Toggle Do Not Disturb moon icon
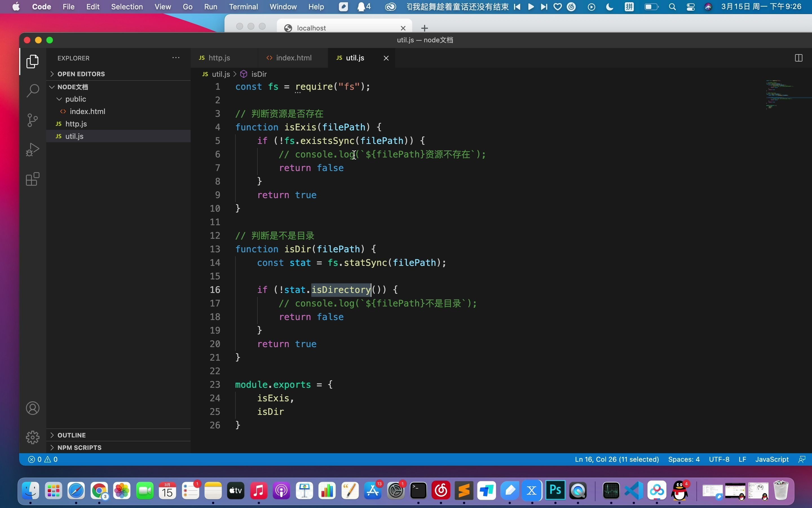 pyautogui.click(x=610, y=7)
